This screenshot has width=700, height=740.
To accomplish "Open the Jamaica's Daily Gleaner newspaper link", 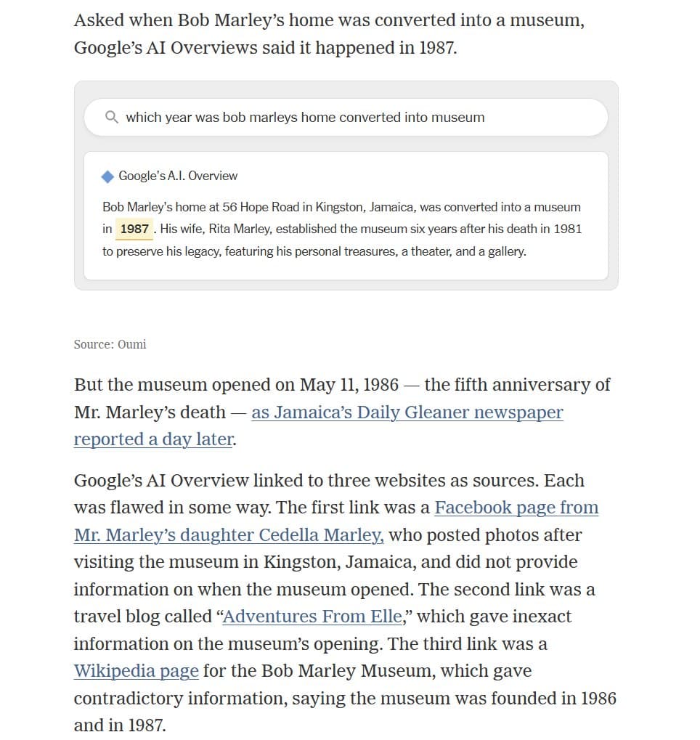I will (407, 412).
